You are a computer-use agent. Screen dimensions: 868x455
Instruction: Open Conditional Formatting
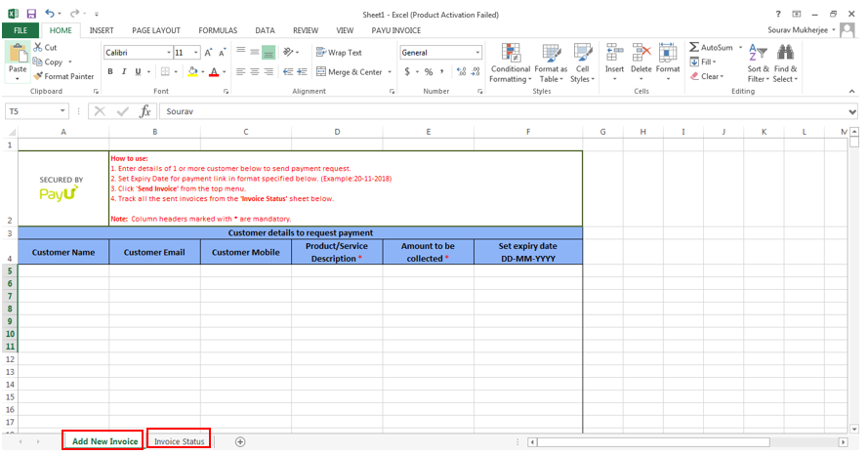511,63
